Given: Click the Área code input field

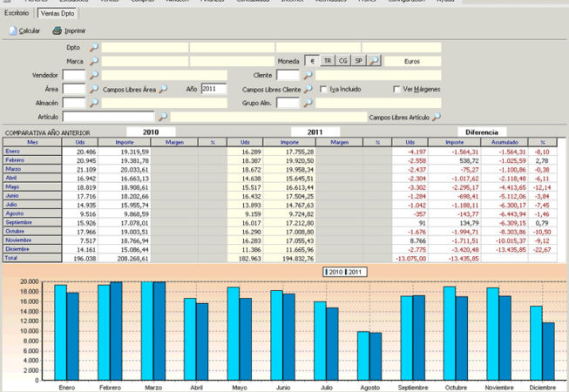Looking at the screenshot, I should tap(74, 89).
